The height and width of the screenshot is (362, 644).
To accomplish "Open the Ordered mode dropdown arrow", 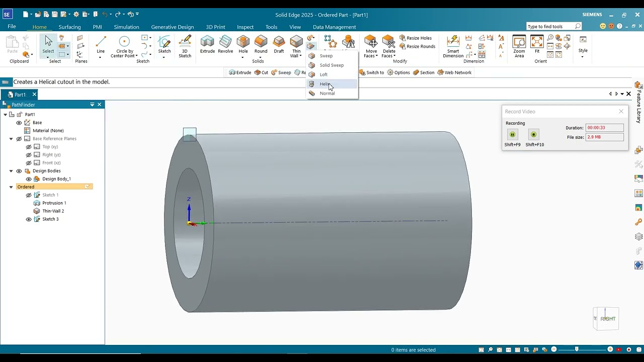I will tap(87, 187).
